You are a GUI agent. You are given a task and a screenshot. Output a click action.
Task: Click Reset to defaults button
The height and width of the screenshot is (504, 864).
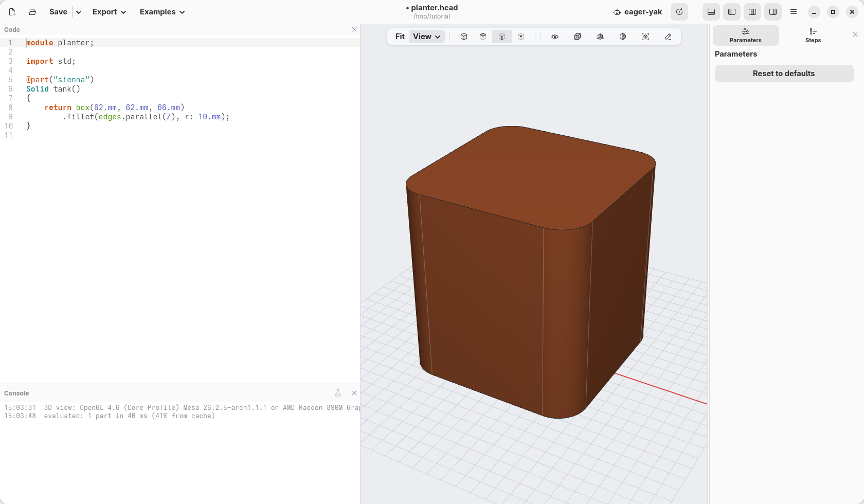(x=784, y=74)
